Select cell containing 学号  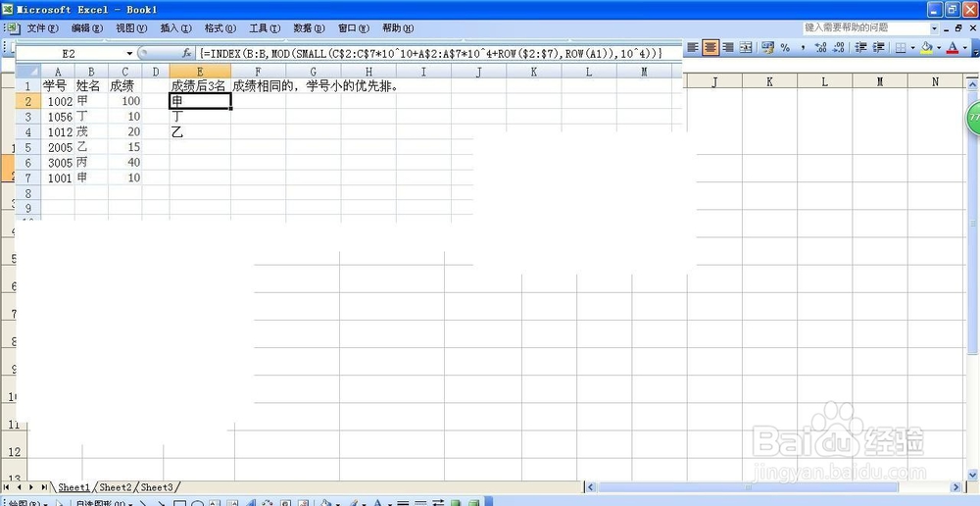point(58,85)
